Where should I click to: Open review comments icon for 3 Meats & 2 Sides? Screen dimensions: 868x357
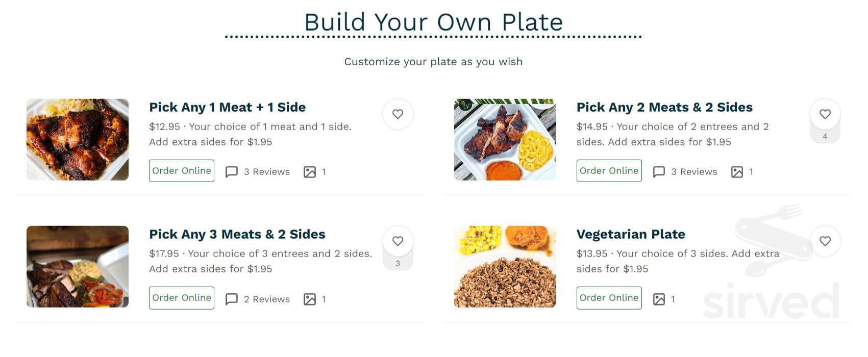(x=232, y=299)
